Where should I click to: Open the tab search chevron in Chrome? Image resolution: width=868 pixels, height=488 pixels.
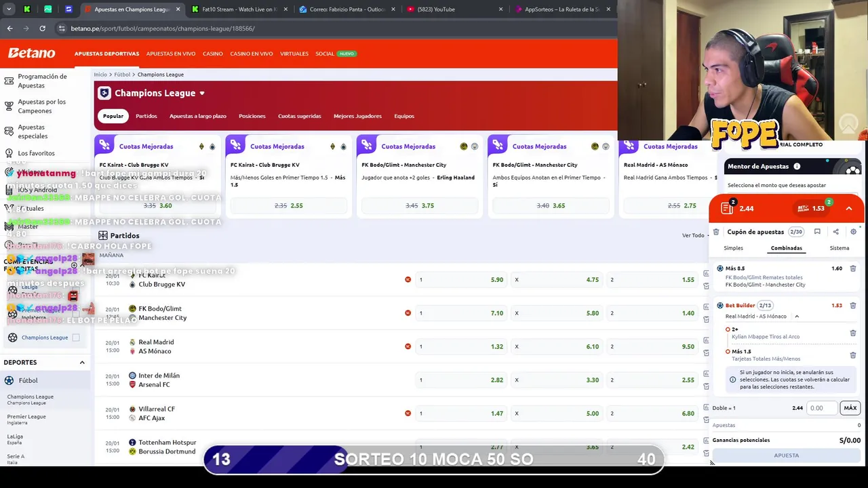pyautogui.click(x=9, y=9)
